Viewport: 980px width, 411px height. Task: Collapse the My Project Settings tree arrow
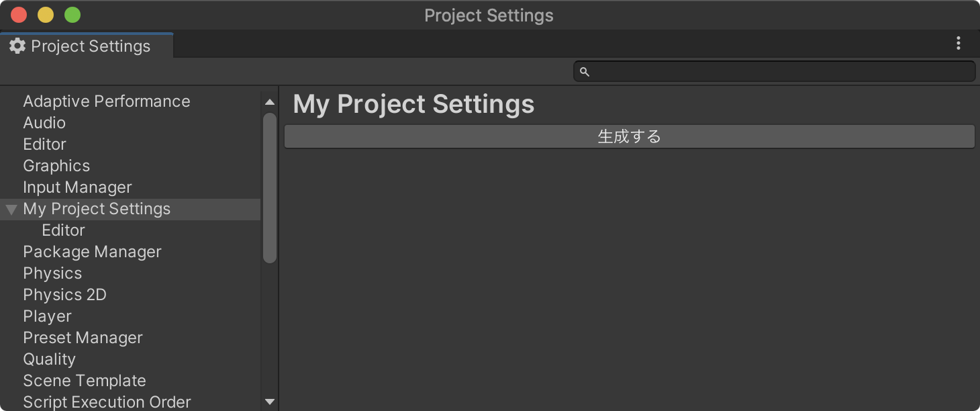click(x=11, y=210)
